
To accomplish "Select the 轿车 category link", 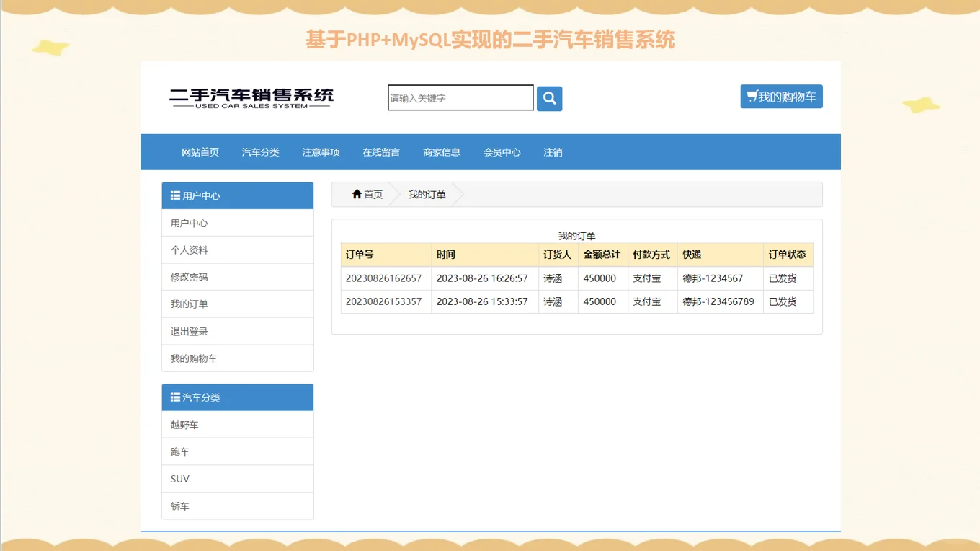I will [179, 506].
